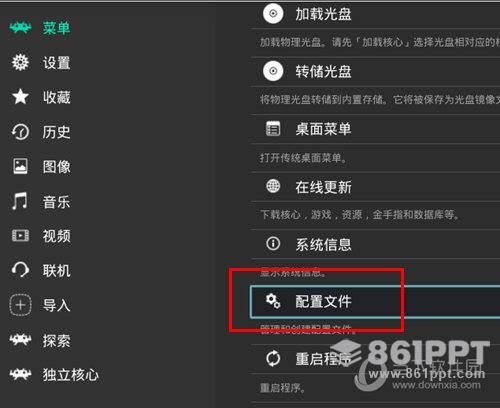This screenshot has width=500, height=408.
Task: Open the 联机 headset icon
Action: coord(20,270)
